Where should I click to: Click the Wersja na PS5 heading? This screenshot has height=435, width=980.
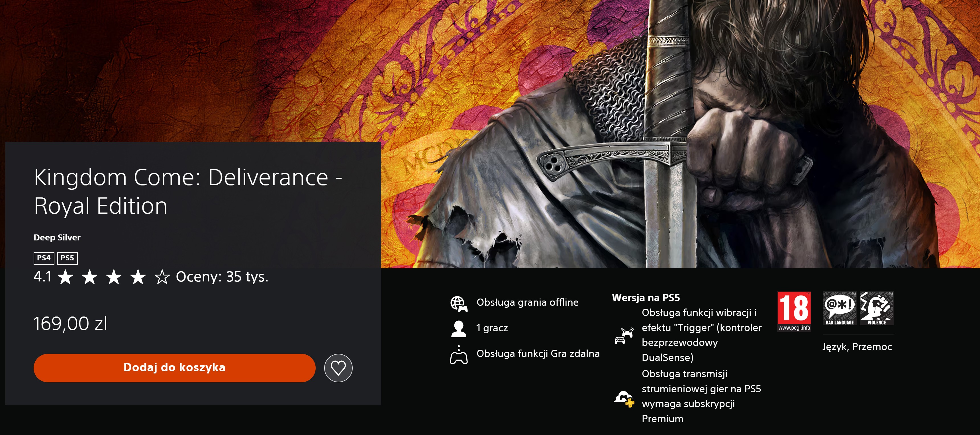(646, 298)
